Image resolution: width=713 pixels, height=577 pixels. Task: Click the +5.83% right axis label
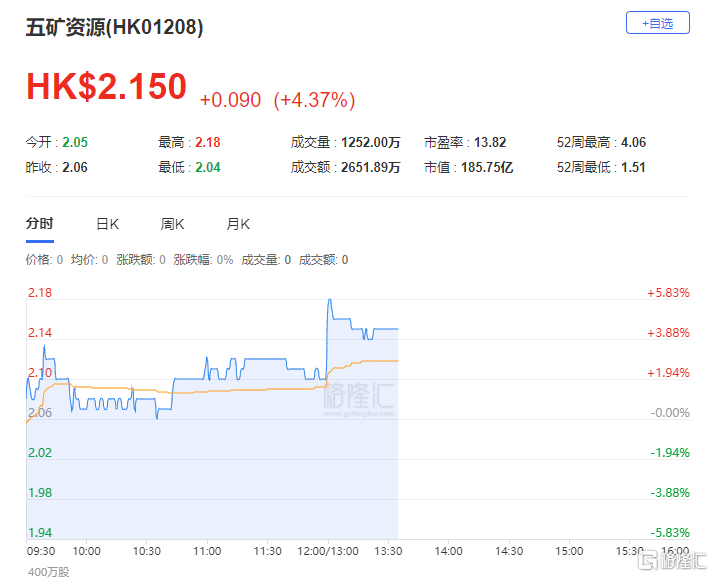point(668,293)
